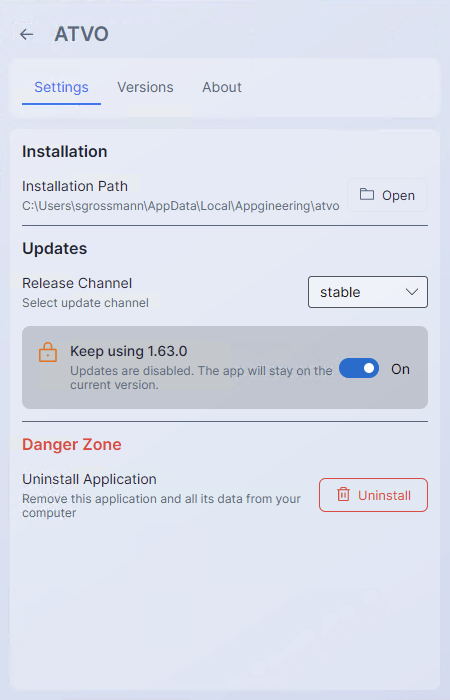Viewport: 450px width, 700px height.
Task: Click the Updates heading
Action: (54, 249)
